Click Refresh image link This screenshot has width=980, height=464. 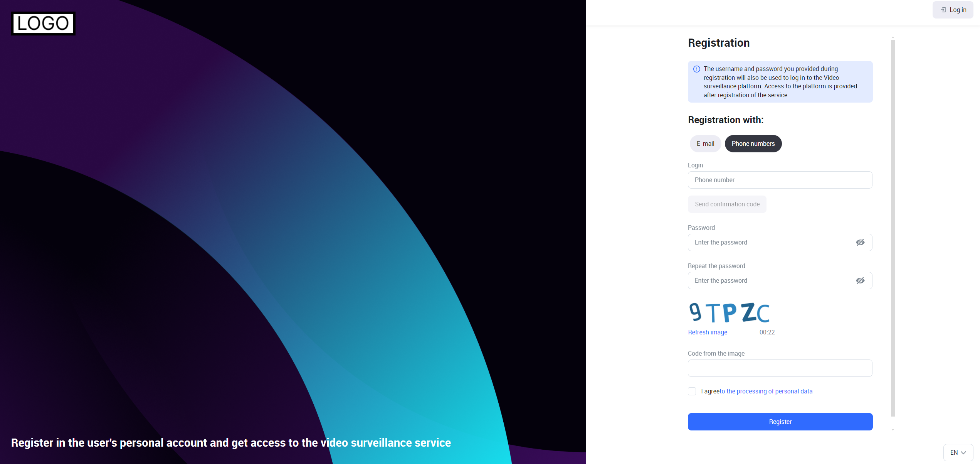[708, 332]
